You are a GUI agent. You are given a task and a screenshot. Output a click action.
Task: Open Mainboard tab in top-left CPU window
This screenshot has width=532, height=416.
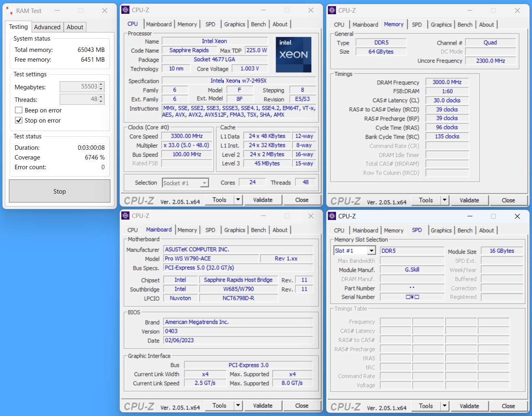[x=159, y=24]
